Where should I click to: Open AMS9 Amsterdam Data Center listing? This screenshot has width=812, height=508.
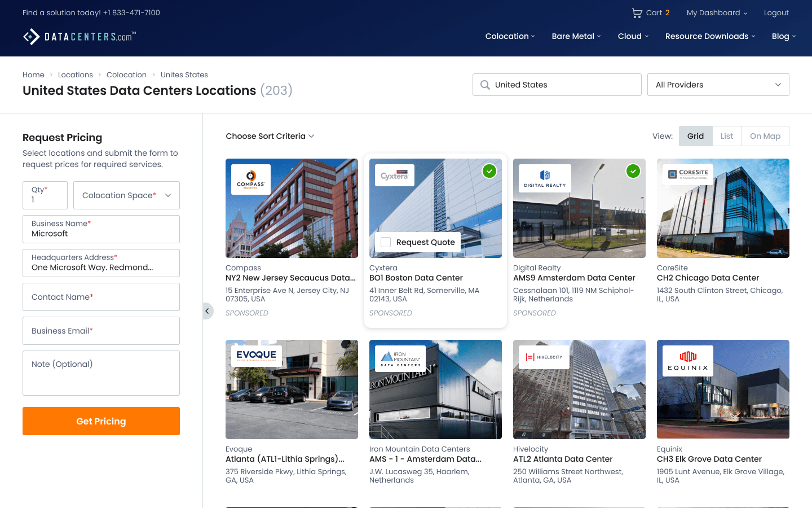[574, 278]
